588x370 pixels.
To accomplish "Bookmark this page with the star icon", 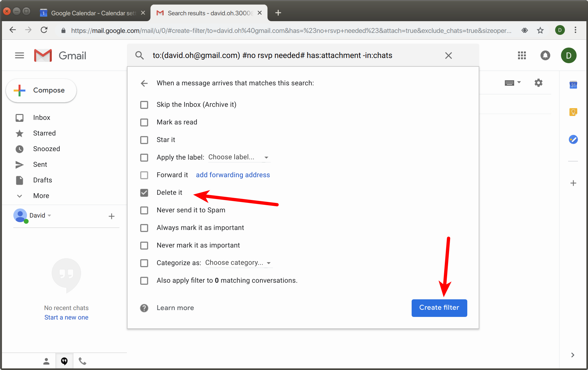I will (x=540, y=30).
